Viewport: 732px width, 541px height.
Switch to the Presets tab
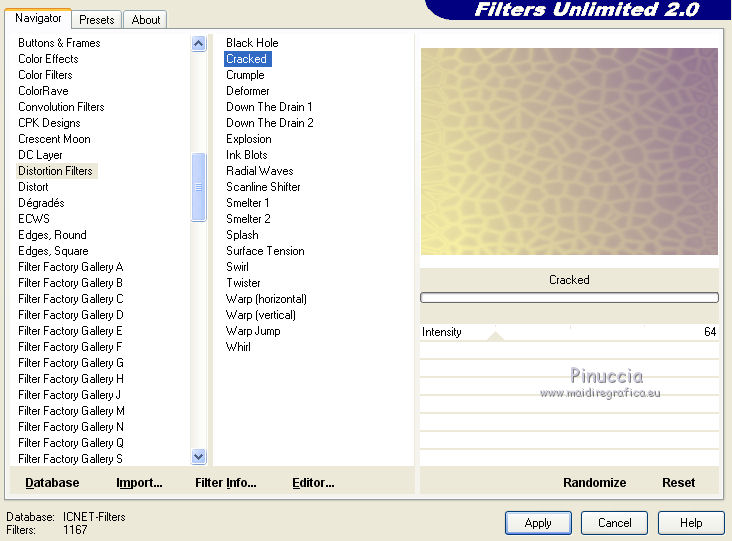tap(97, 20)
